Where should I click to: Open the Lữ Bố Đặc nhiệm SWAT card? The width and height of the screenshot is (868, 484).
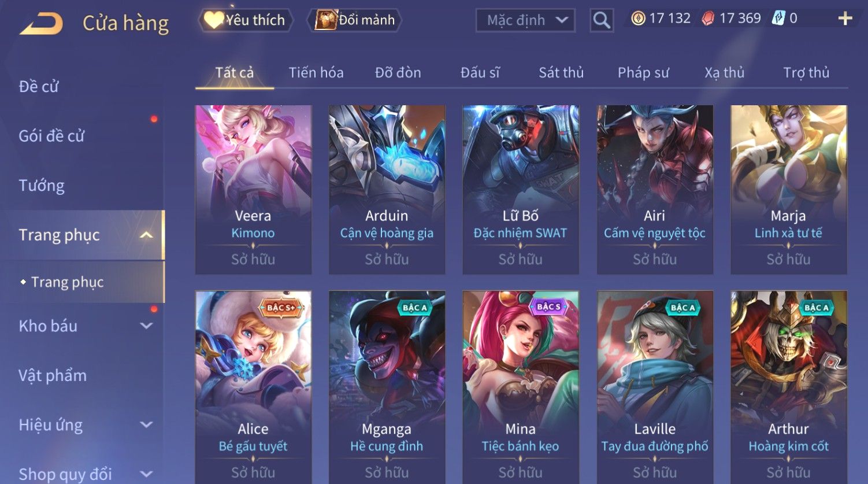520,189
